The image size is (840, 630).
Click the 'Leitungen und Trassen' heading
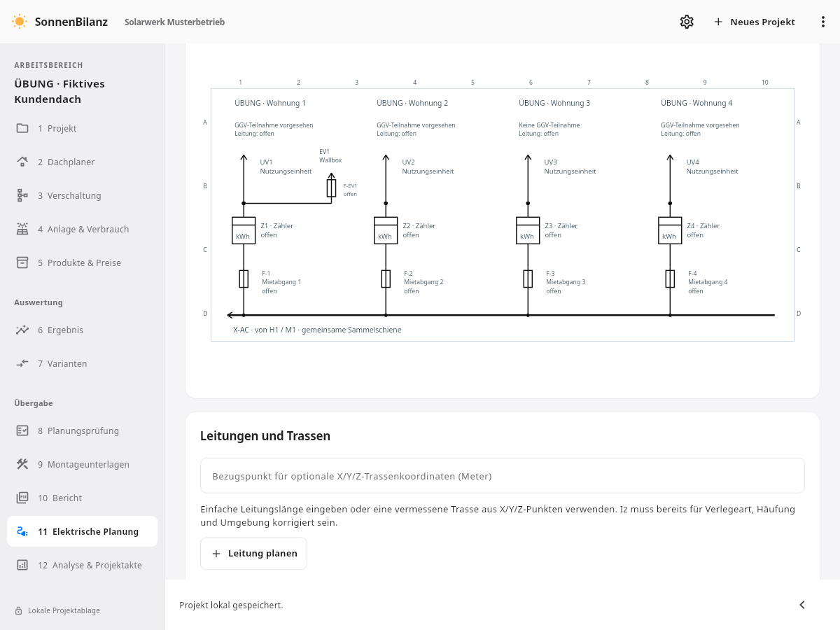tap(265, 436)
